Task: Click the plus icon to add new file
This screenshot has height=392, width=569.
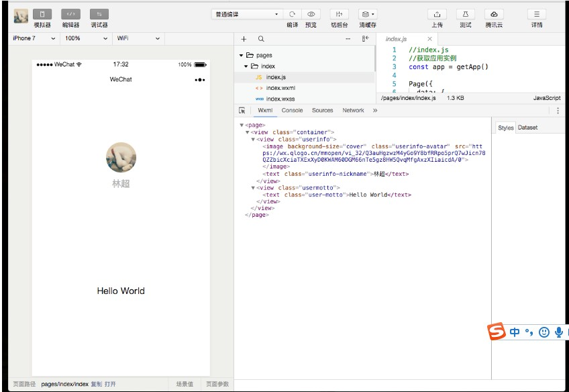Action: coord(244,39)
